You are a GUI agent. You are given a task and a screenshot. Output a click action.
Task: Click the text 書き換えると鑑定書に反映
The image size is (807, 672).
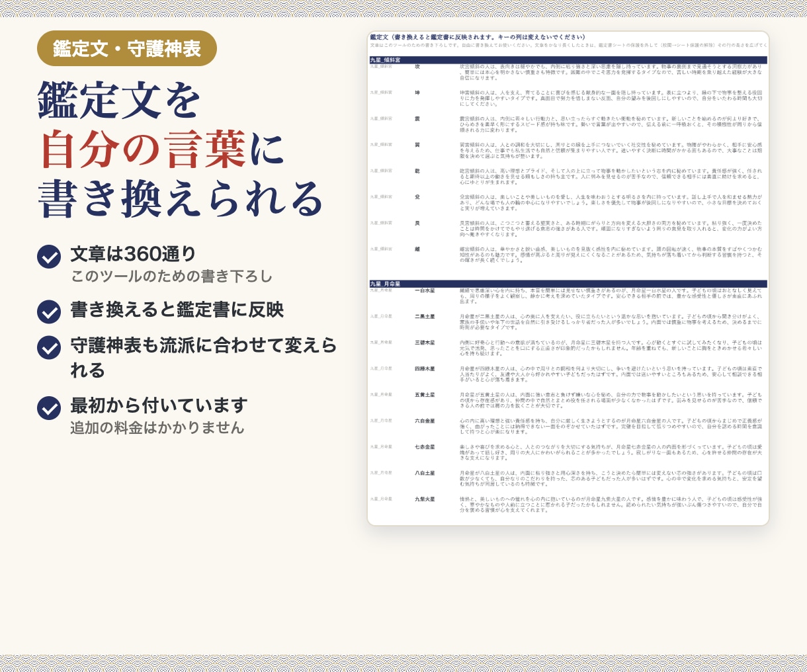click(177, 310)
